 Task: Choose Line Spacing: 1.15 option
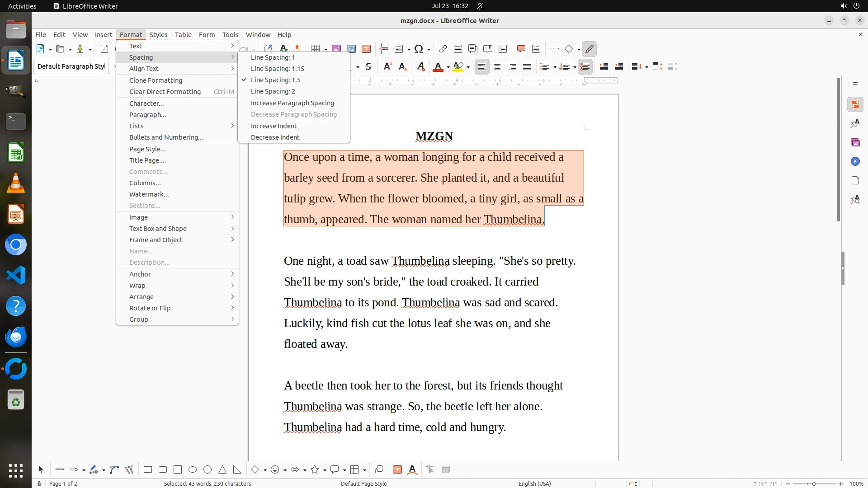tap(278, 69)
